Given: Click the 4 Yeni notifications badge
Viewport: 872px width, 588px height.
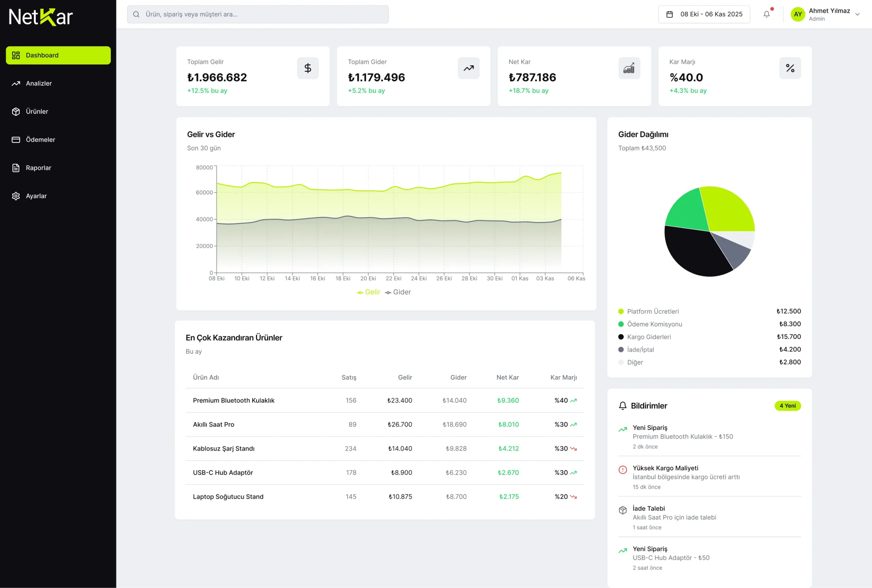Looking at the screenshot, I should [787, 406].
